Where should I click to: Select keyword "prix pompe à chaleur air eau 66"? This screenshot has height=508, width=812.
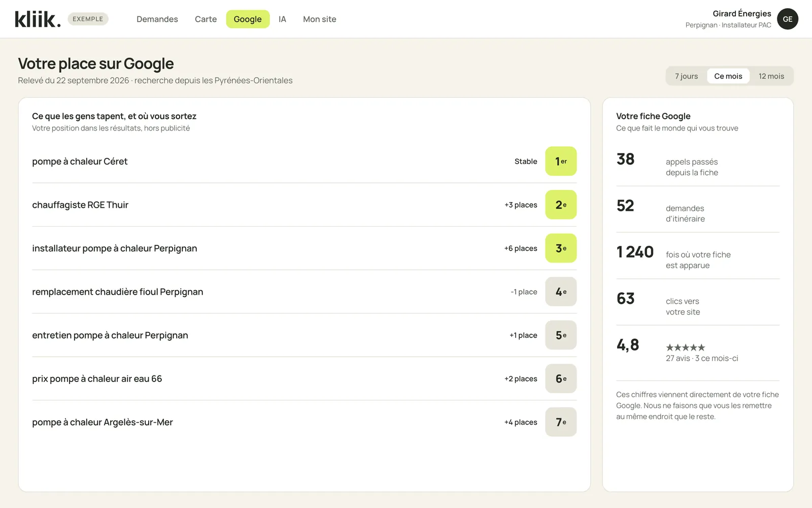[x=97, y=378]
